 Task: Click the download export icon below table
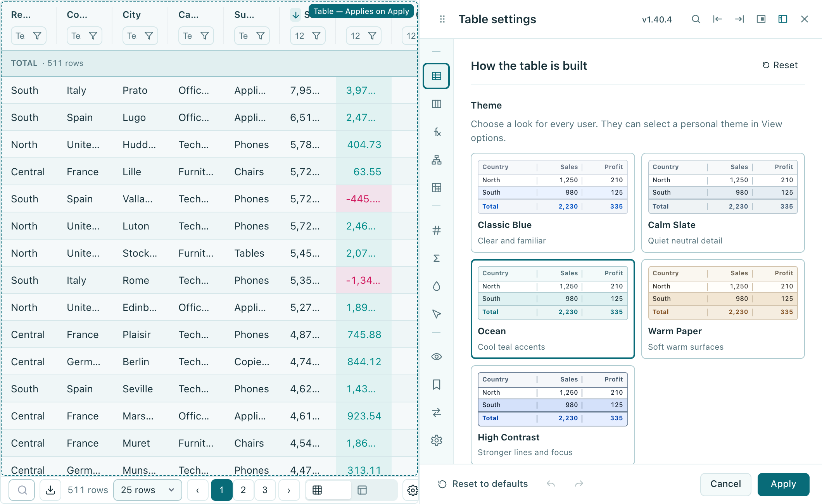(50, 490)
